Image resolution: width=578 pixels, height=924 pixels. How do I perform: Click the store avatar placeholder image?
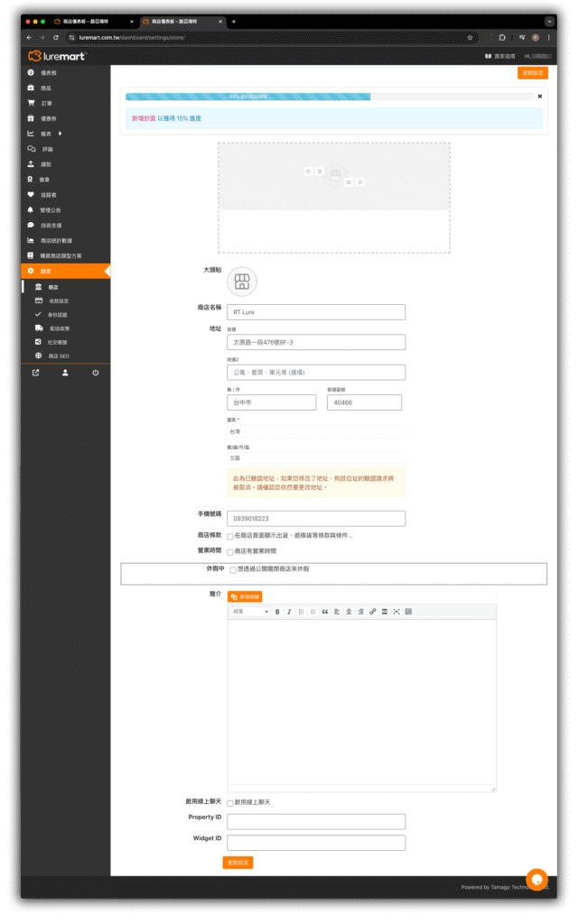(241, 282)
